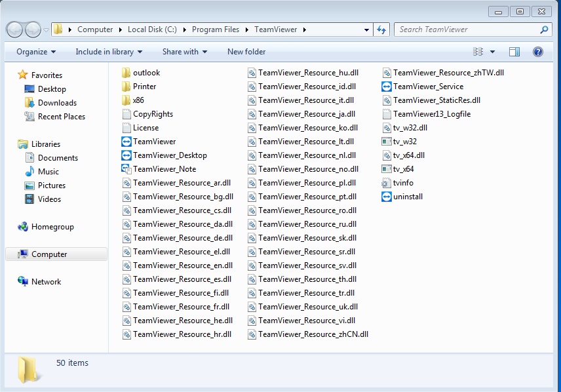The image size is (561, 392).
Task: Expand the arrow after Computer breadcrumb
Action: coord(120,30)
